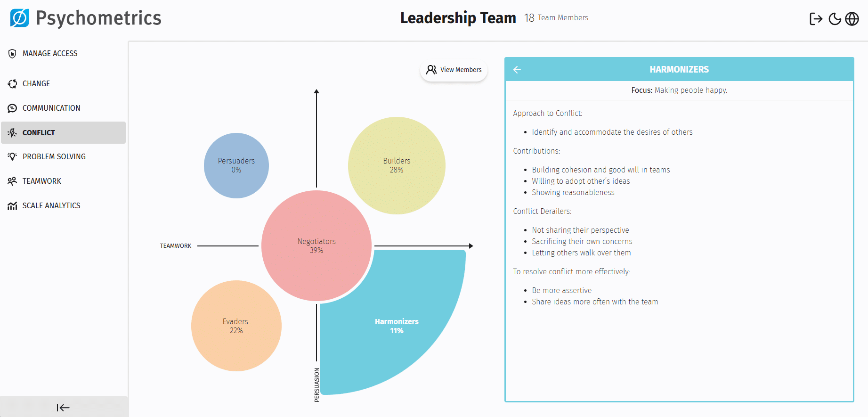Viewport: 868px width, 417px height.
Task: Open the Change section
Action: 36,84
